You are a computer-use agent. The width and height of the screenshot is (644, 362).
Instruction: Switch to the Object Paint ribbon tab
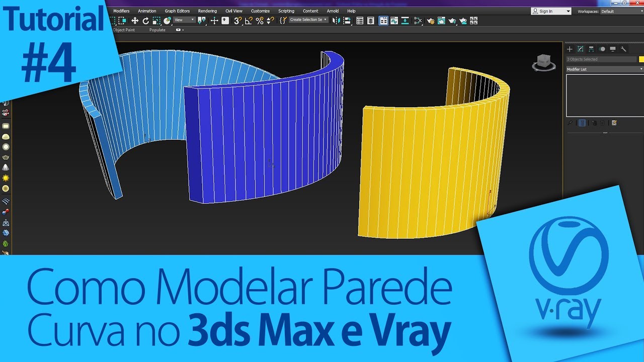124,30
